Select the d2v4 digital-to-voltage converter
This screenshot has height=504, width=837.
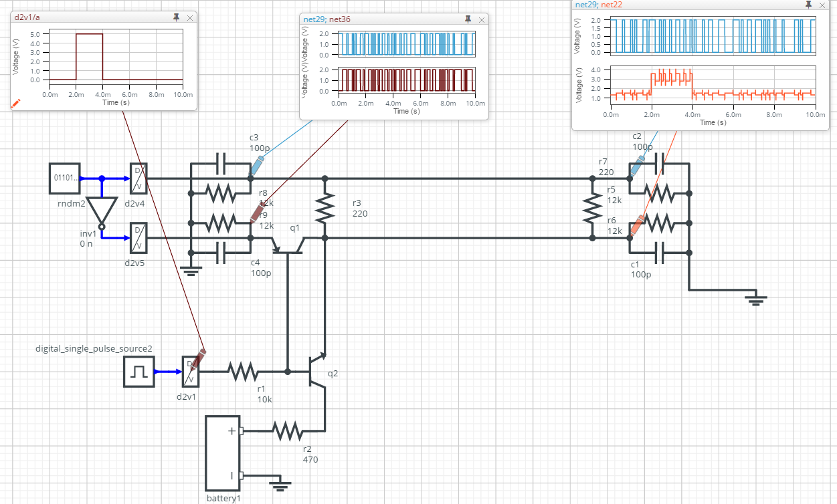coord(138,178)
